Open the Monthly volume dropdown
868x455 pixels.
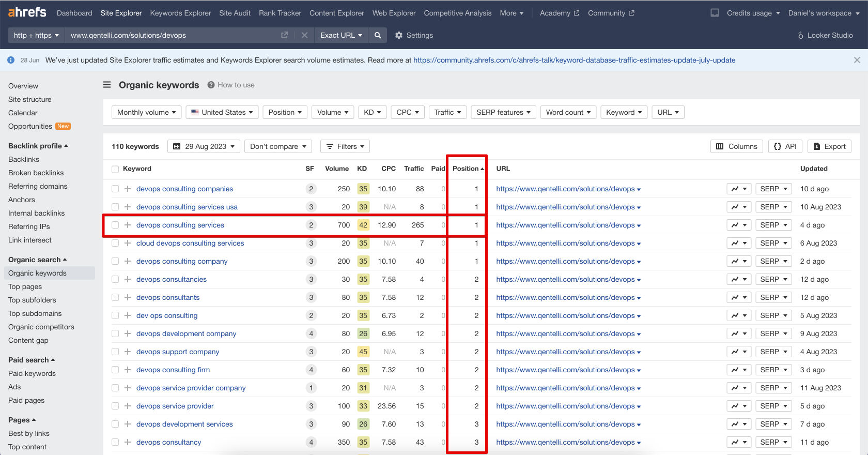[x=147, y=112]
